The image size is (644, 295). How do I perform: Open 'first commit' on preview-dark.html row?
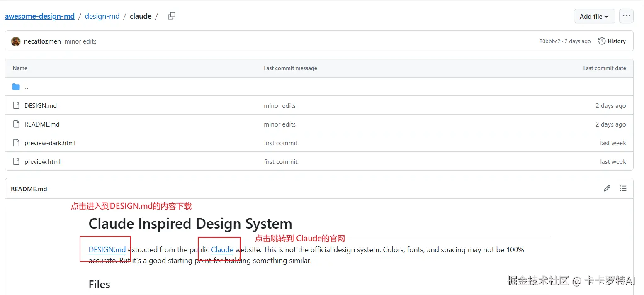click(281, 143)
